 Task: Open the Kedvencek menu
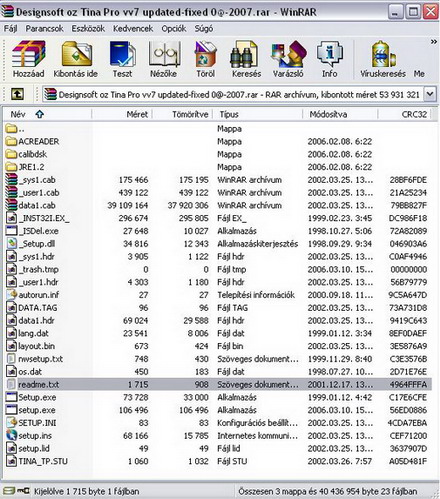coord(133,29)
